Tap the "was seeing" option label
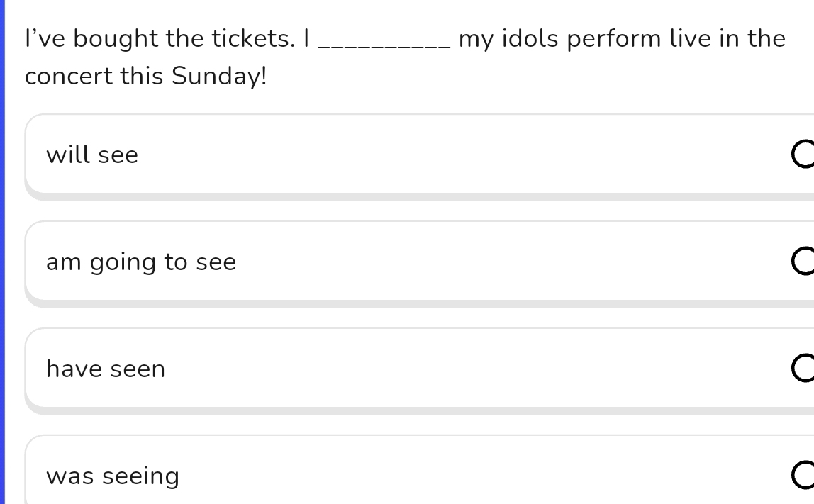Viewport: 814px width, 504px height. [x=113, y=476]
